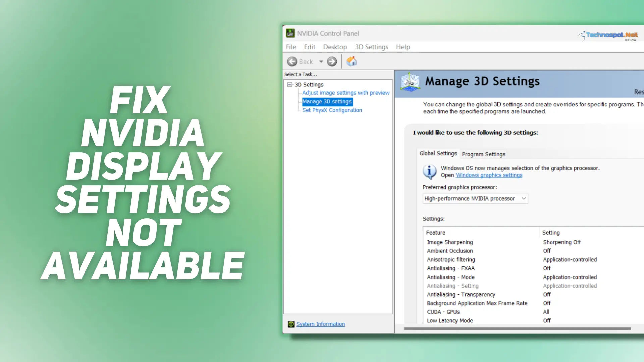Click Antialiasing - Mode's Application-controlled value
The image size is (644, 362).
(570, 277)
